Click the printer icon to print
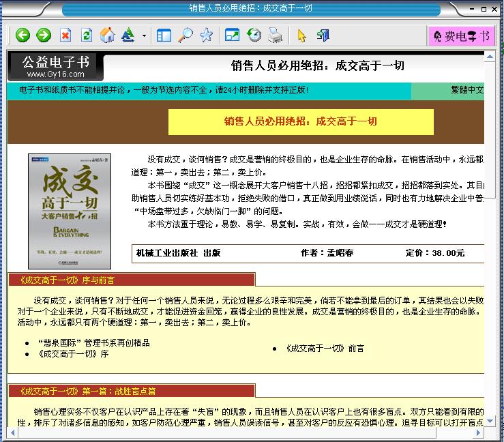This screenshot has height=442, width=504. click(274, 35)
